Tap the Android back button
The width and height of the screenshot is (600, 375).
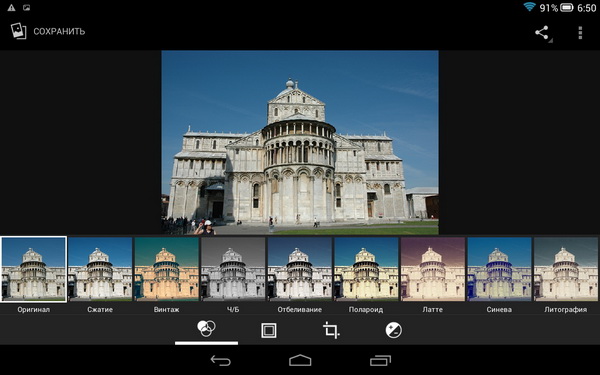221,360
